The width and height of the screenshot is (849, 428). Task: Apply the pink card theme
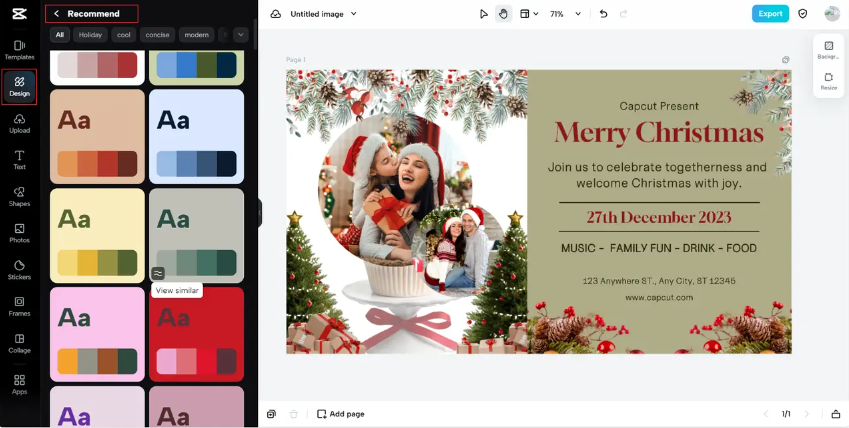click(x=97, y=334)
